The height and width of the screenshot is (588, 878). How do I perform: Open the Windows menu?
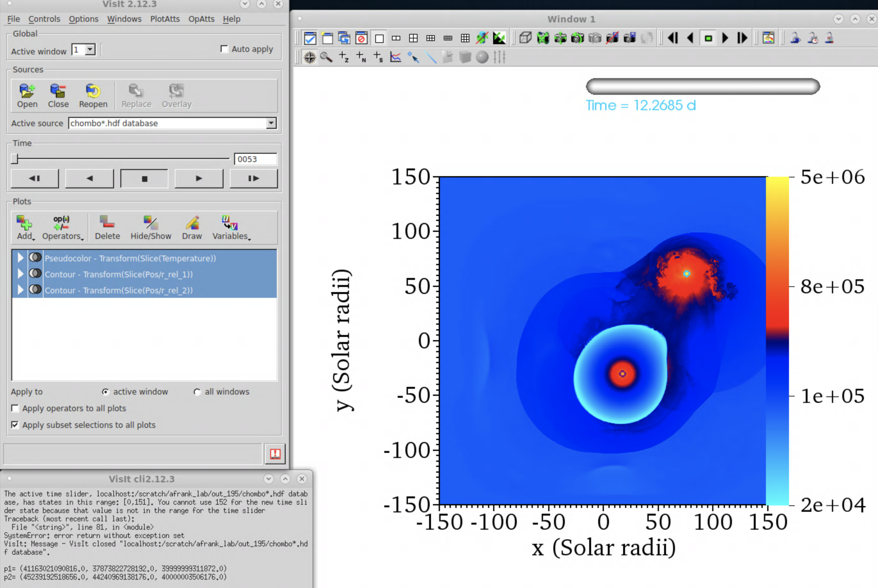pyautogui.click(x=124, y=19)
